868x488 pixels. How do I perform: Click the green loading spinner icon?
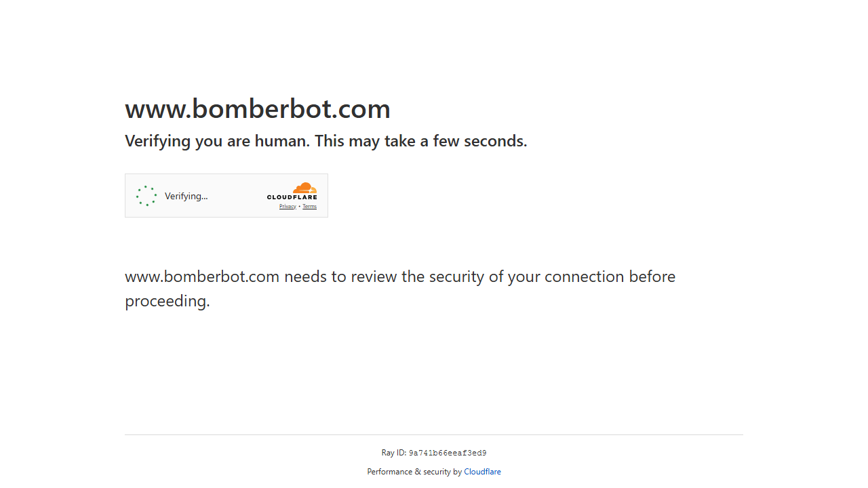146,196
